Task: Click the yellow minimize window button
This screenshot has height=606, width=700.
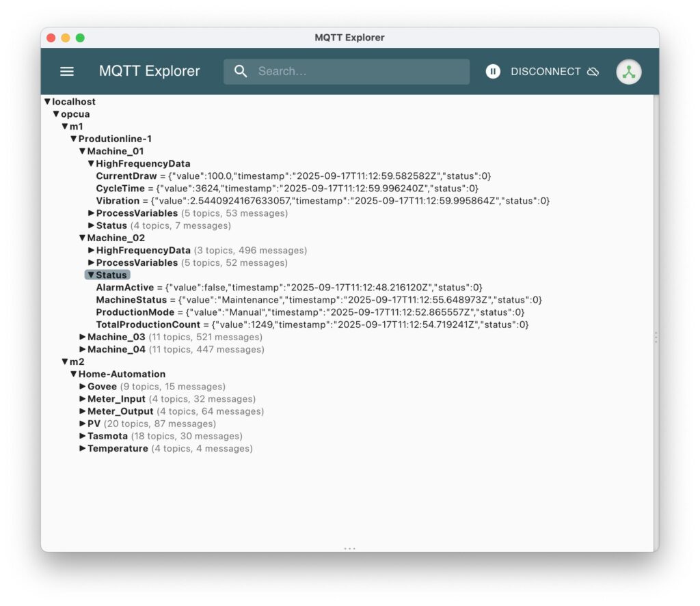Action: coord(66,38)
